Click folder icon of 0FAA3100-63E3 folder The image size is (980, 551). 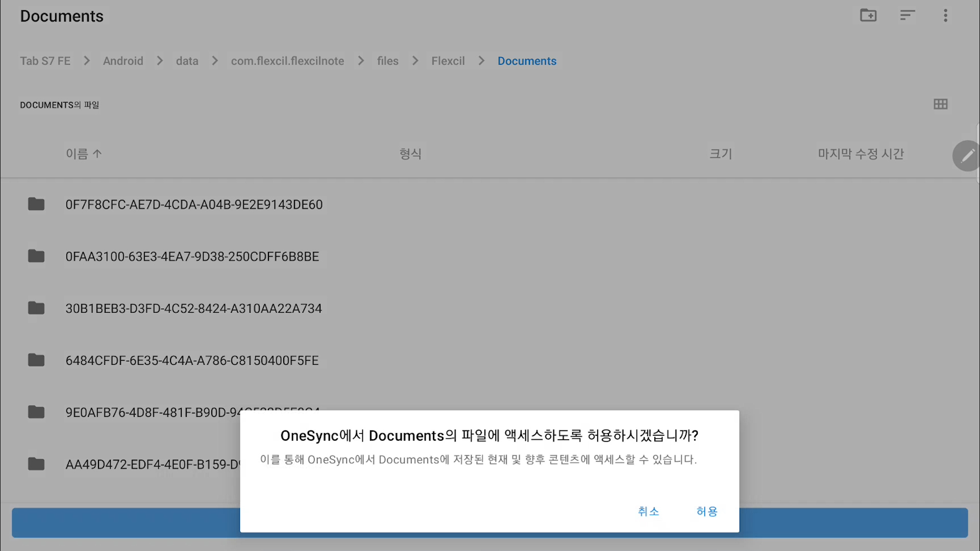pos(36,256)
